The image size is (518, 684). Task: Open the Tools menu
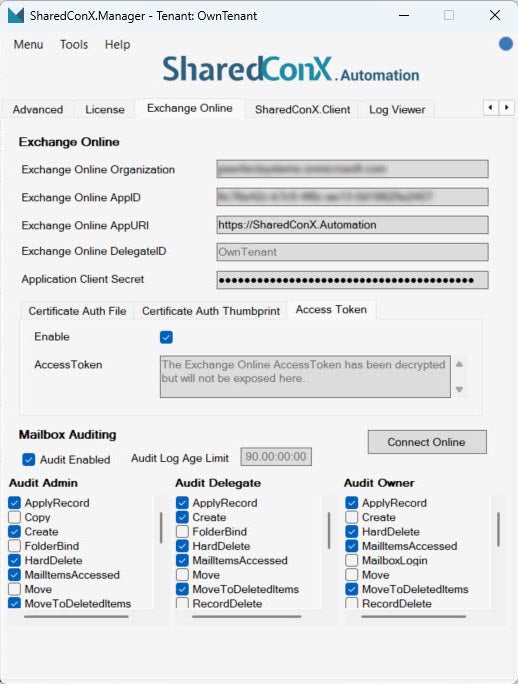[x=74, y=44]
